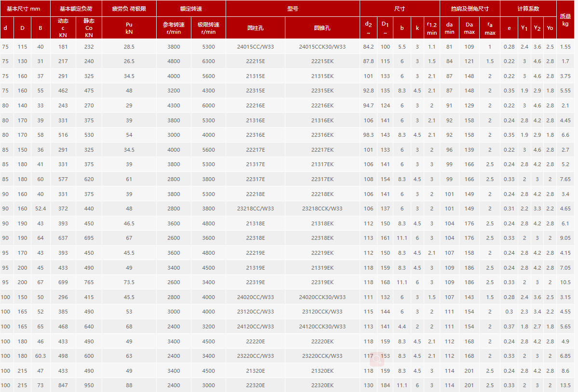578x392 pixels.
Task: Click the 质量 kg column header
Action: tap(565, 20)
